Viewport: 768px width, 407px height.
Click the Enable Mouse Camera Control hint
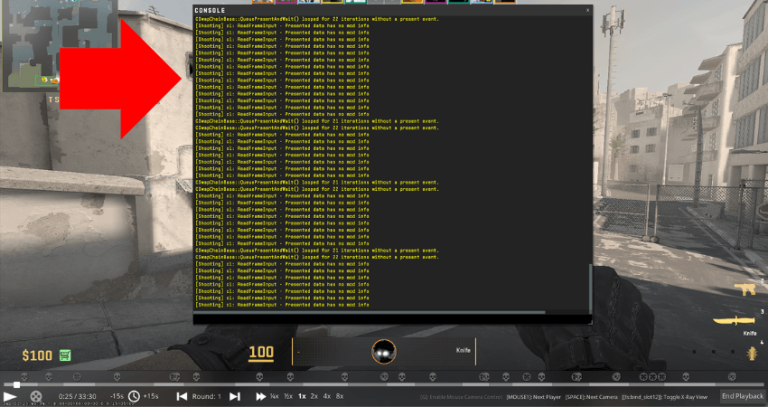(x=461, y=397)
